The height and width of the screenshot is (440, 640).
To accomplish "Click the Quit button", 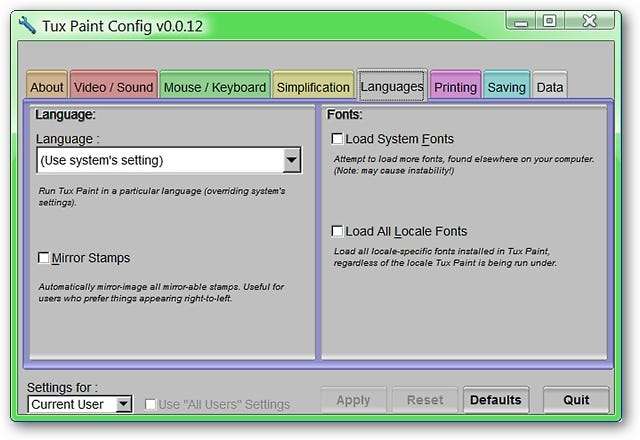I will point(576,400).
